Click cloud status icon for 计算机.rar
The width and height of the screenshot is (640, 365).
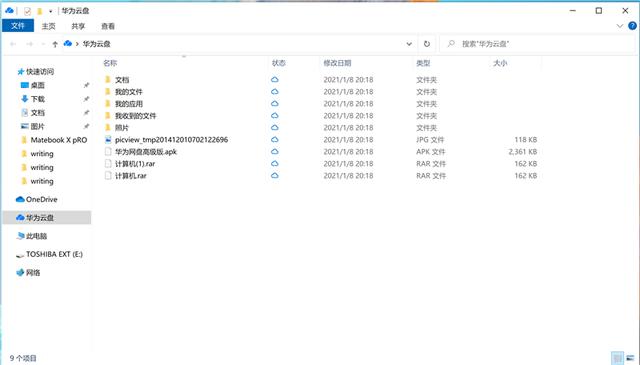coord(275,176)
